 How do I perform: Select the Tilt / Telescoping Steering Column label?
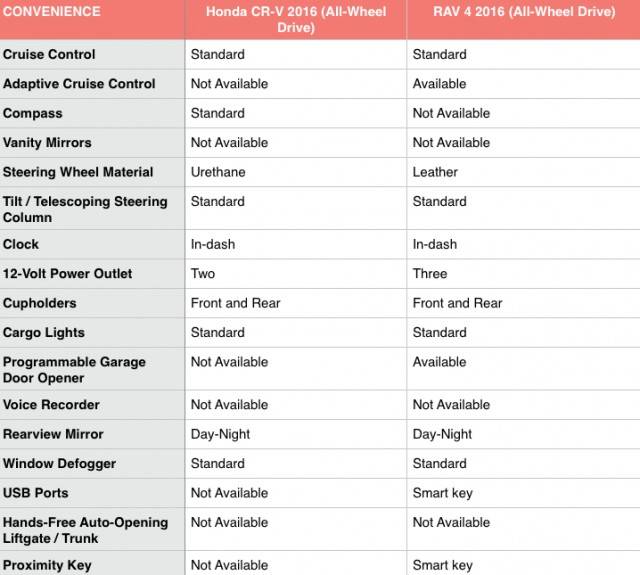(x=85, y=209)
